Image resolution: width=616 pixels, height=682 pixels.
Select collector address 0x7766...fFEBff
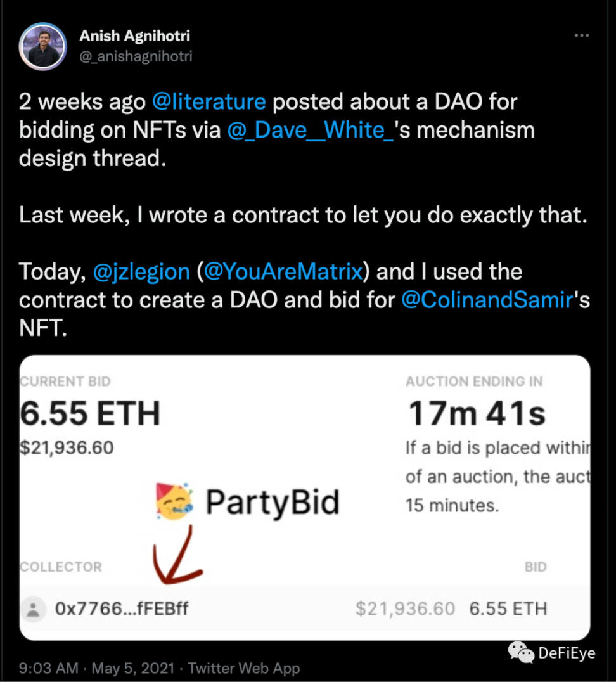click(x=122, y=610)
